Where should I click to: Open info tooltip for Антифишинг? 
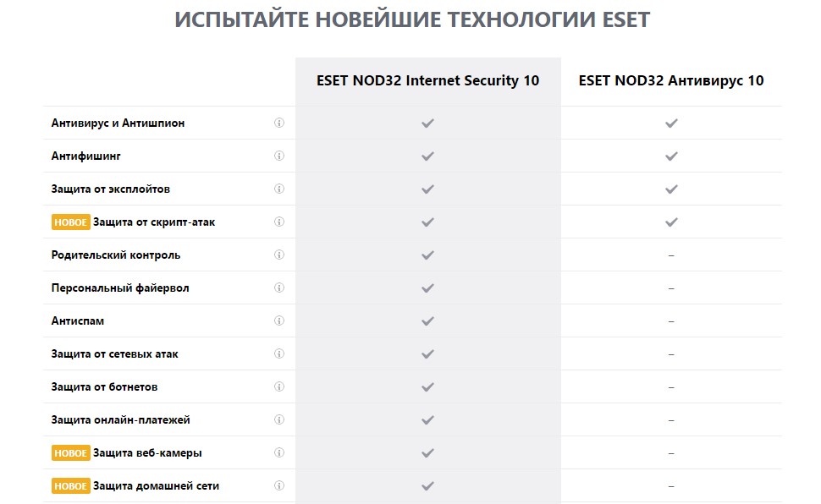click(x=279, y=156)
